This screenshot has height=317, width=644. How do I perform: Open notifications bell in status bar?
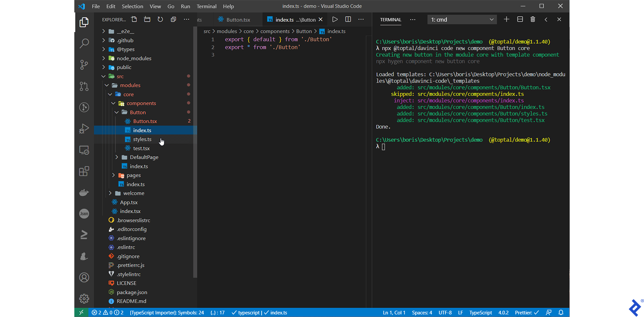click(561, 312)
